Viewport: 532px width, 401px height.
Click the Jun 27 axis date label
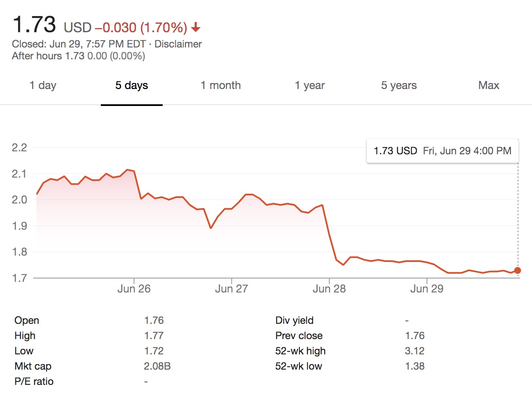coord(231,289)
